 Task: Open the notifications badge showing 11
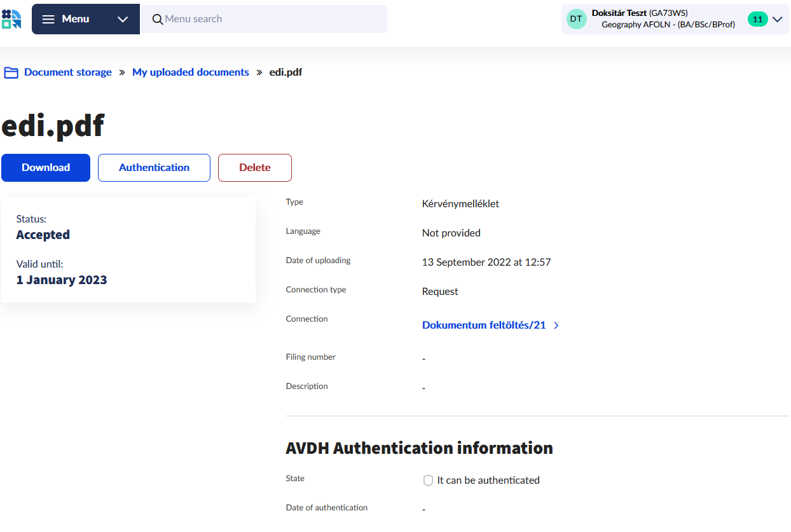pos(757,19)
